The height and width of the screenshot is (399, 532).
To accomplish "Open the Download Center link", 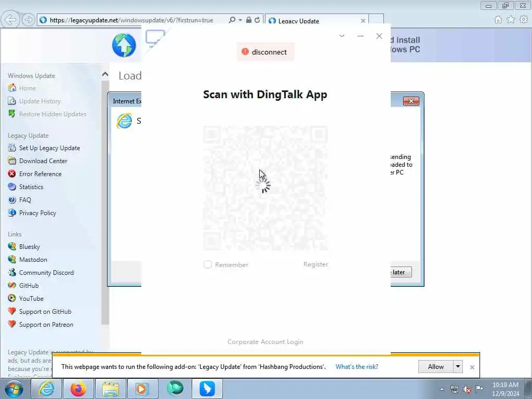I will [43, 161].
